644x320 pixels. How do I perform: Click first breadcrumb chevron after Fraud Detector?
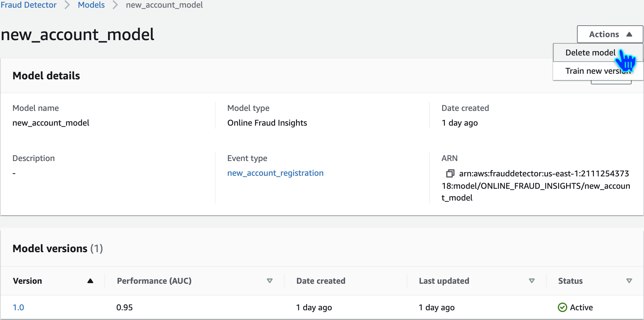pyautogui.click(x=67, y=5)
